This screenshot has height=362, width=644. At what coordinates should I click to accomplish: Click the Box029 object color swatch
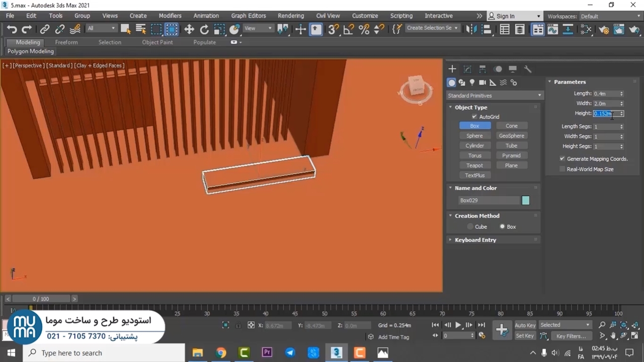coord(526,200)
